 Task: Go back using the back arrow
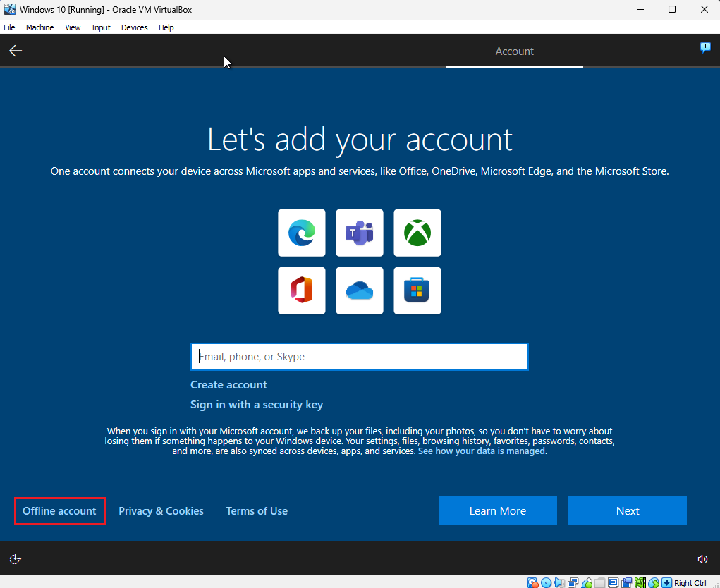coord(16,51)
